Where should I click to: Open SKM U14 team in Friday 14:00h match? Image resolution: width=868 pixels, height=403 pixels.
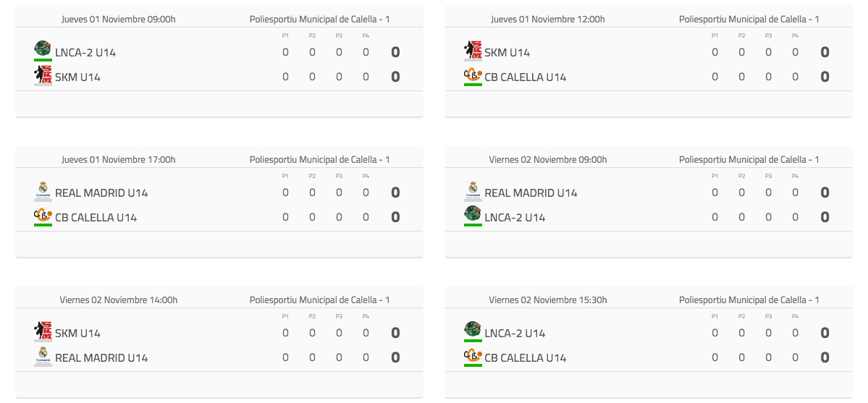(77, 334)
